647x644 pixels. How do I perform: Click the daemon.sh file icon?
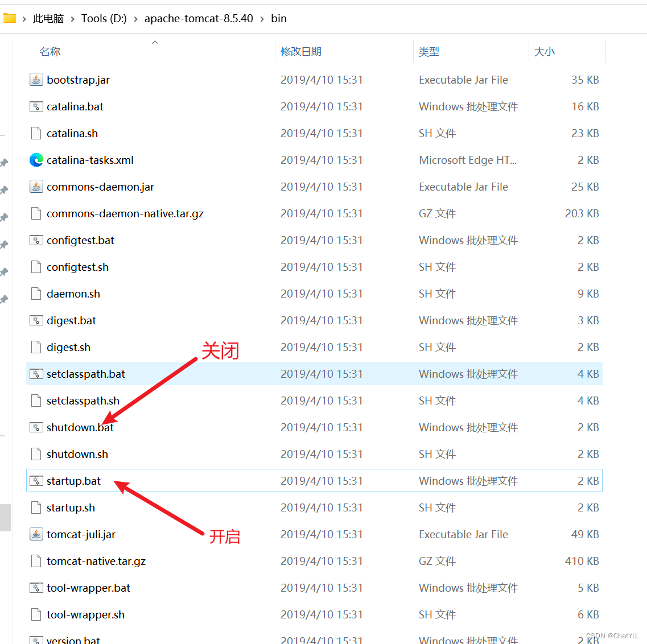tap(36, 294)
